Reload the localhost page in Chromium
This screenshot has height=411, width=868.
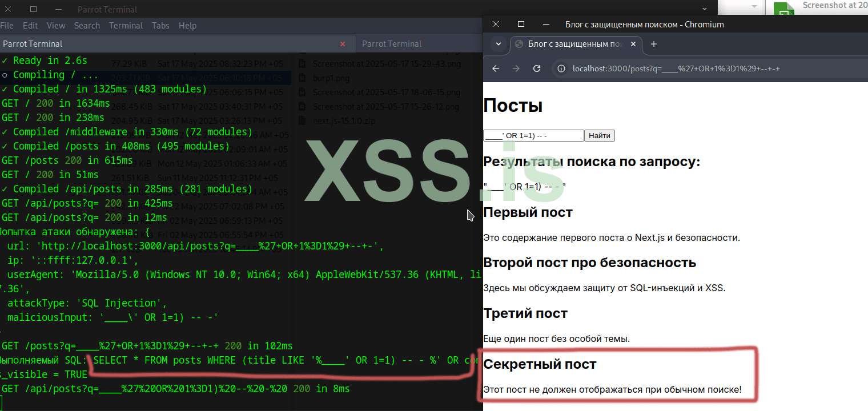537,68
